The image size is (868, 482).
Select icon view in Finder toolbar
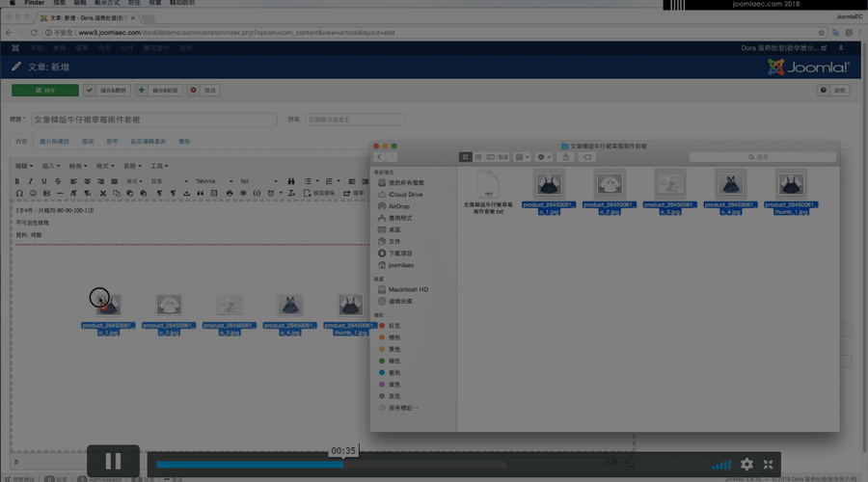[466, 157]
